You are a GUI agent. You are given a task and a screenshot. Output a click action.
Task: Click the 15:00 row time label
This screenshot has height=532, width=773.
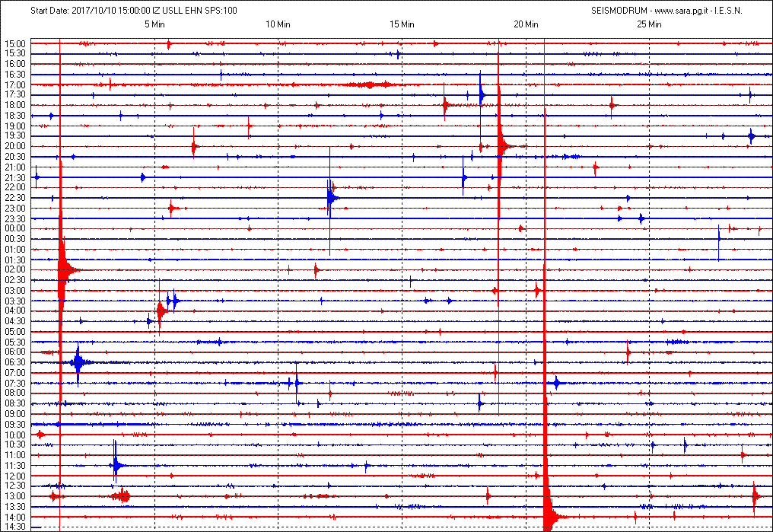pos(15,44)
